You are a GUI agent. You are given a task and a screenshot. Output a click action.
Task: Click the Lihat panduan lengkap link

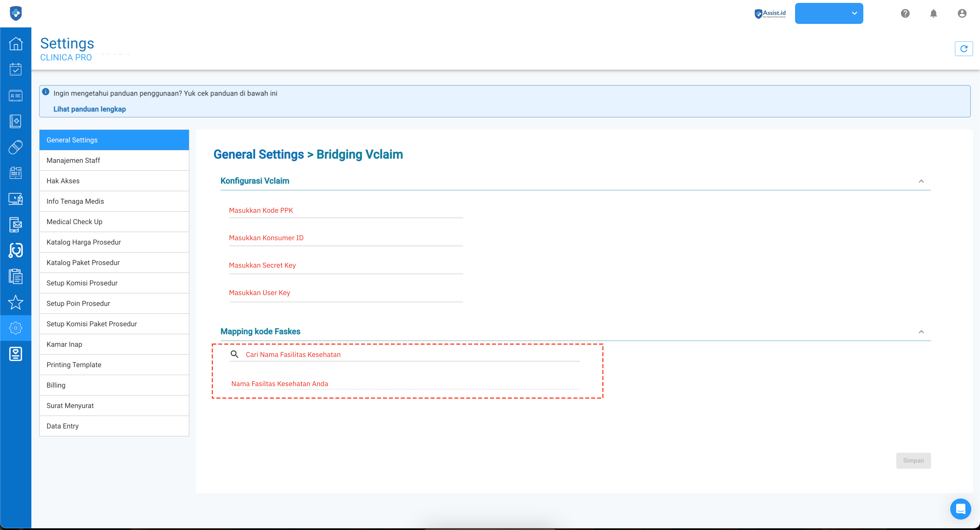(90, 109)
